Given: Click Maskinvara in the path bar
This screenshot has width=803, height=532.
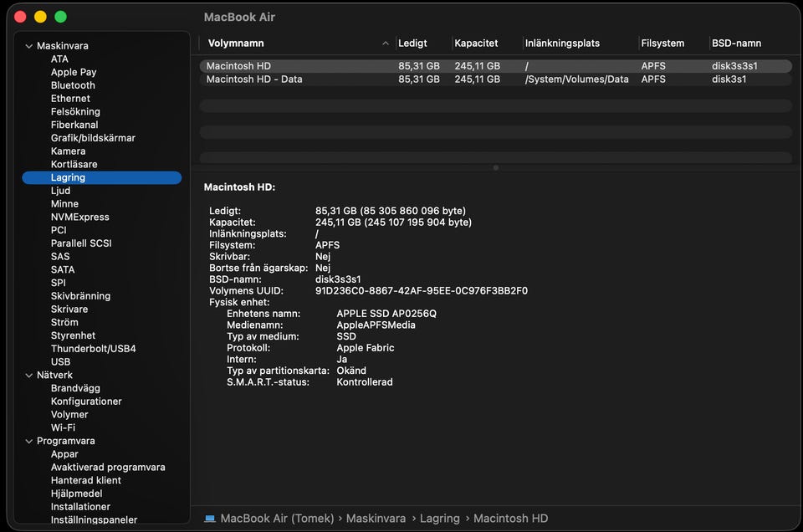Looking at the screenshot, I should coord(376,519).
